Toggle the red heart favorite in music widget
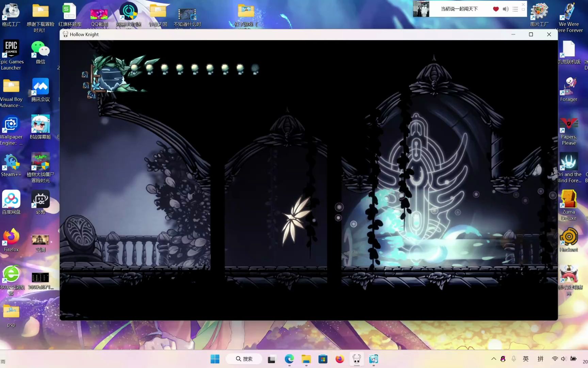588x368 pixels. (496, 9)
